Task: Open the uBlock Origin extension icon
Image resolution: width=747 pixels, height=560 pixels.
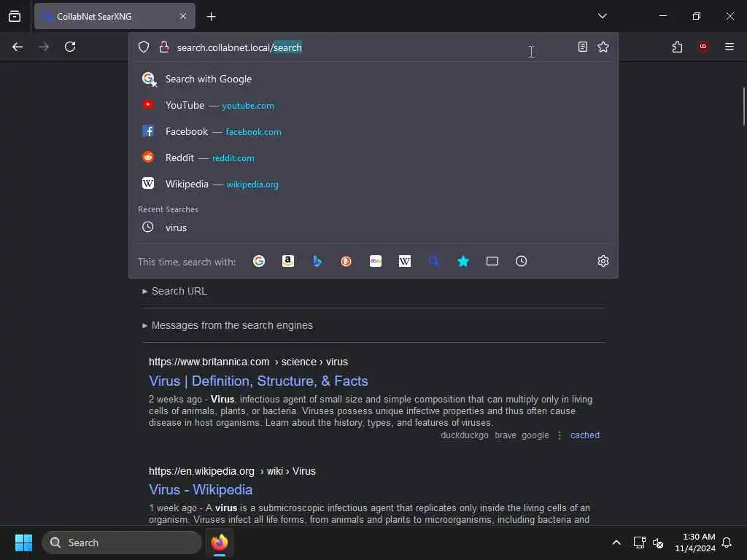Action: [703, 47]
